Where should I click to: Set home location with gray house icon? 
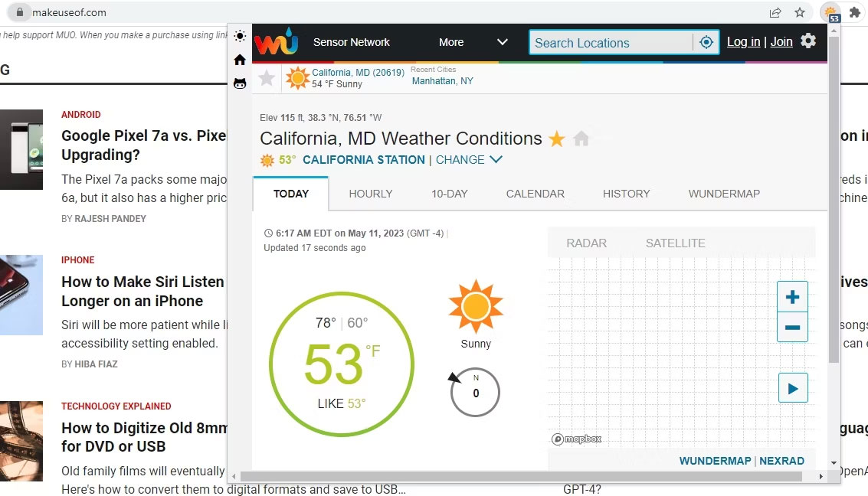coord(581,139)
